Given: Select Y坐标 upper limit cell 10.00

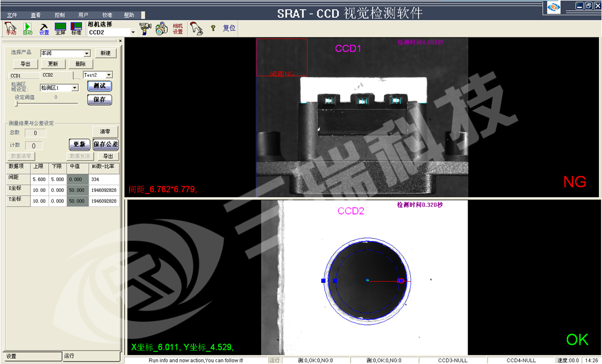Looking at the screenshot, I should (x=40, y=201).
